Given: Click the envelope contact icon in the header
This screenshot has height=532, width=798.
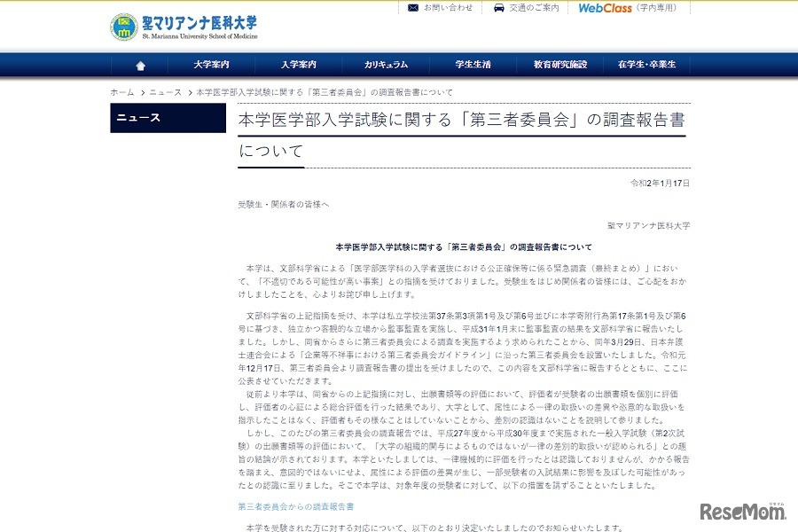Looking at the screenshot, I should point(411,9).
